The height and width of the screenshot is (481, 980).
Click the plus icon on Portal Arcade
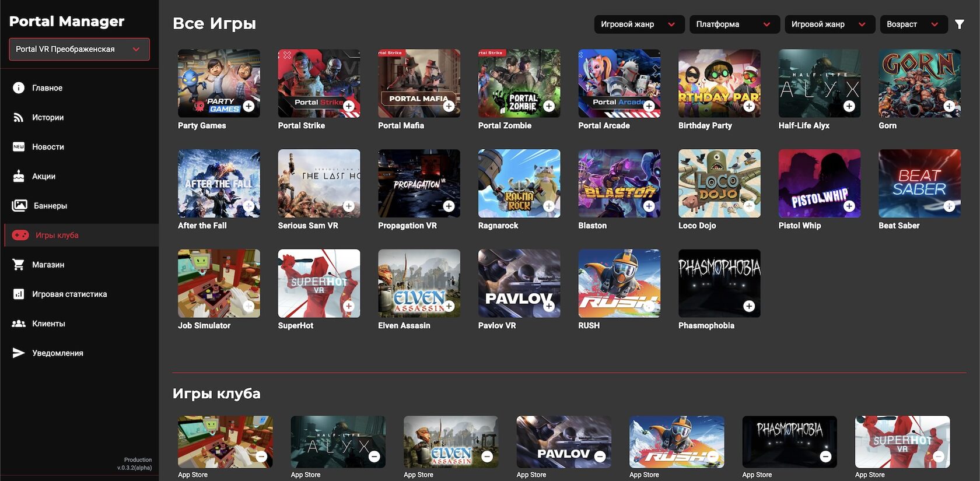(x=649, y=106)
